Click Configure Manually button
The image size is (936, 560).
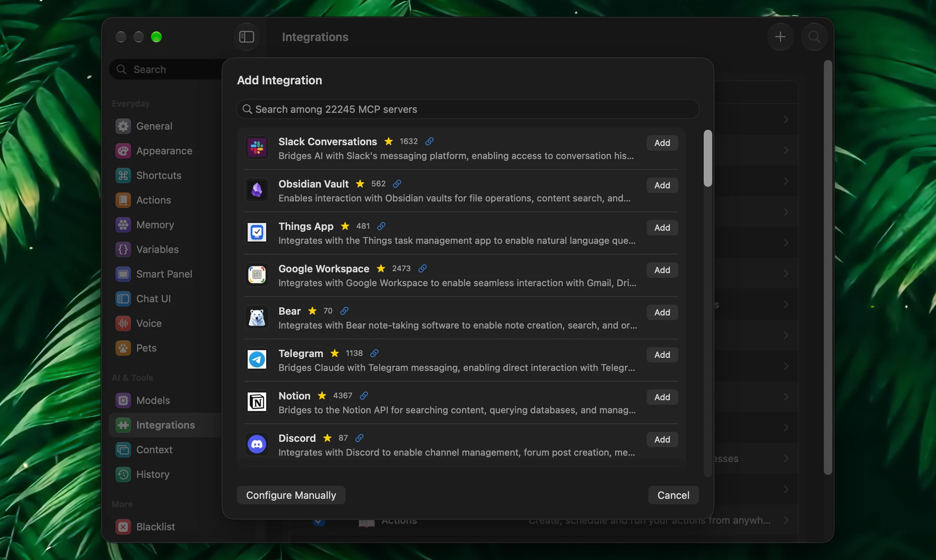coord(291,495)
